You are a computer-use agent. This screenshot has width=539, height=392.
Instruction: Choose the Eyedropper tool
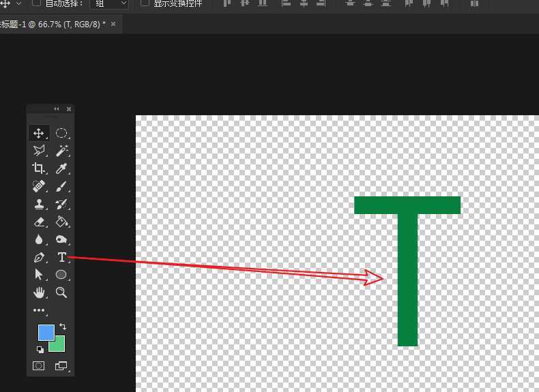pos(61,168)
